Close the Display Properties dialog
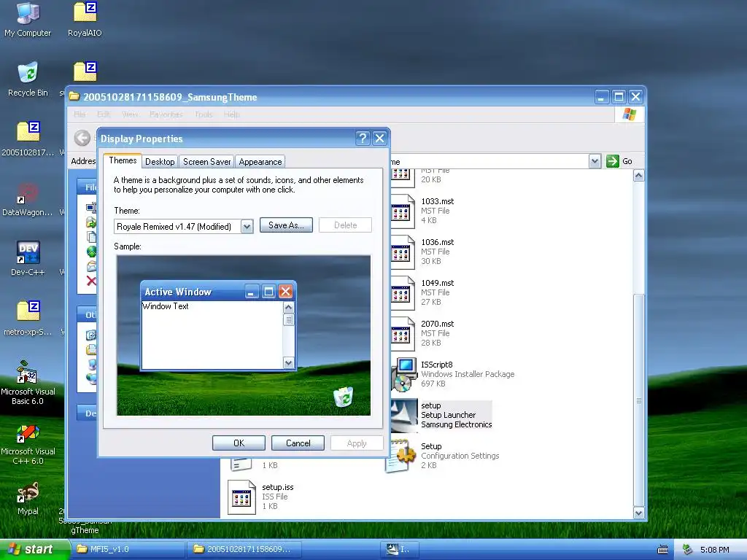The width and height of the screenshot is (747, 560). click(x=379, y=138)
